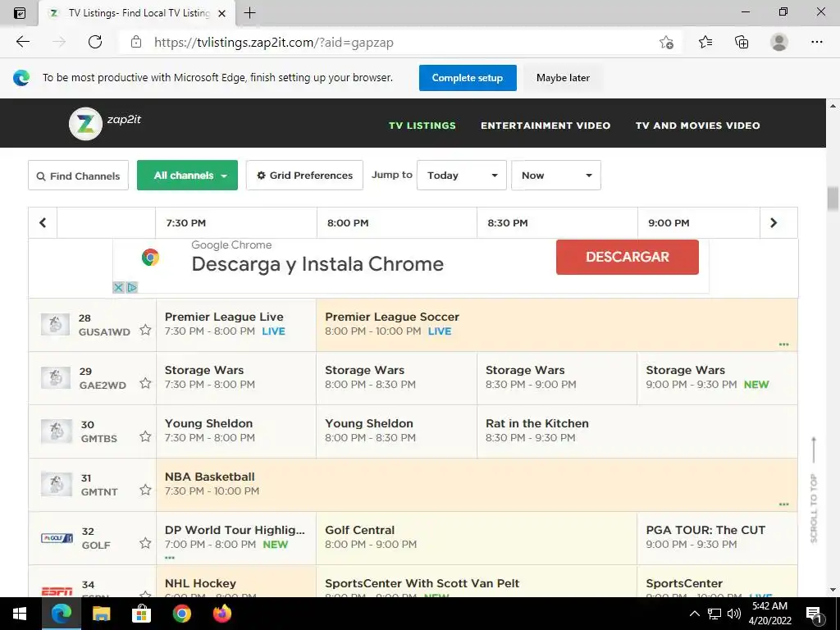This screenshot has width=840, height=630.
Task: Open the Favorites list icon
Action: click(x=705, y=42)
